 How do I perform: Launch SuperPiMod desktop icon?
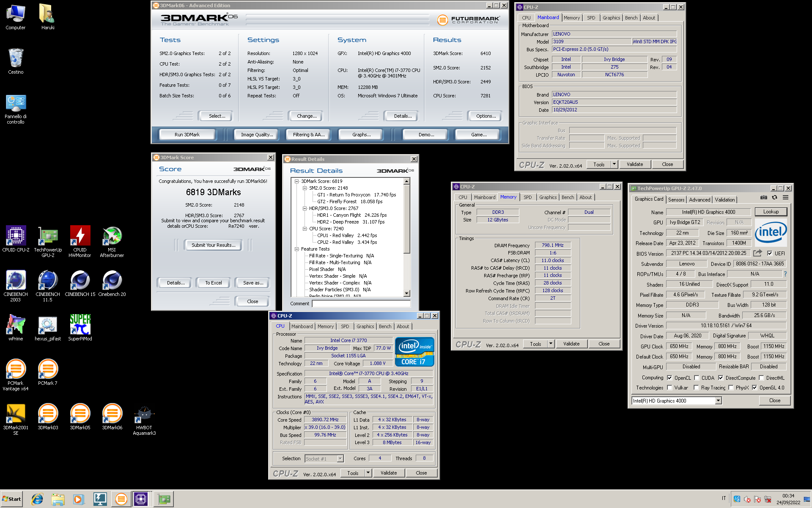point(80,328)
